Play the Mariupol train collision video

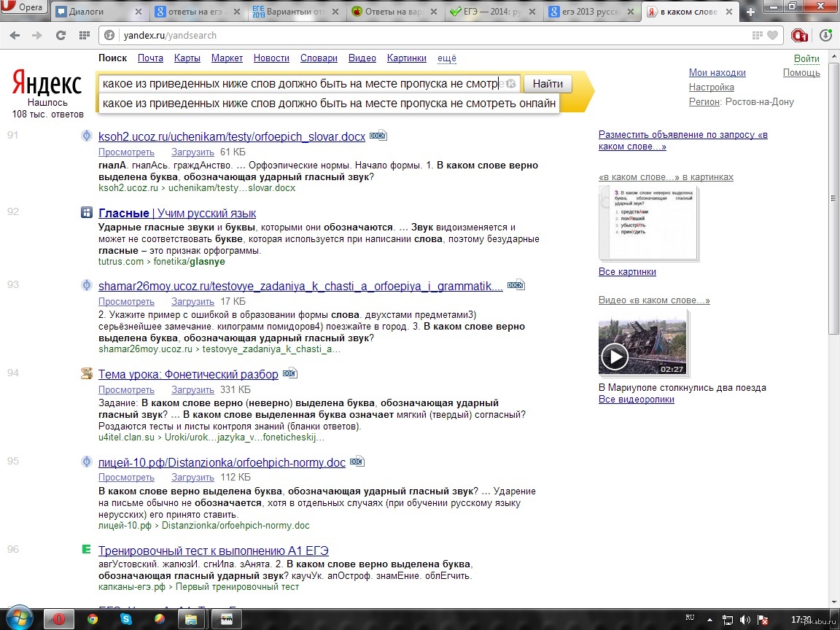pyautogui.click(x=614, y=357)
